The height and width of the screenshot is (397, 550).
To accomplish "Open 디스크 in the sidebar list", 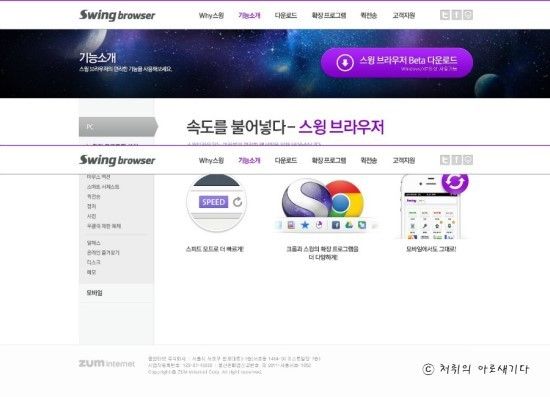I will pyautogui.click(x=94, y=262).
